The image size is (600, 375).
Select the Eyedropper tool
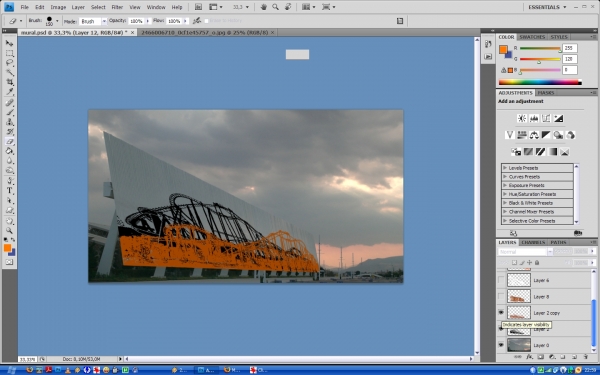tap(10, 91)
